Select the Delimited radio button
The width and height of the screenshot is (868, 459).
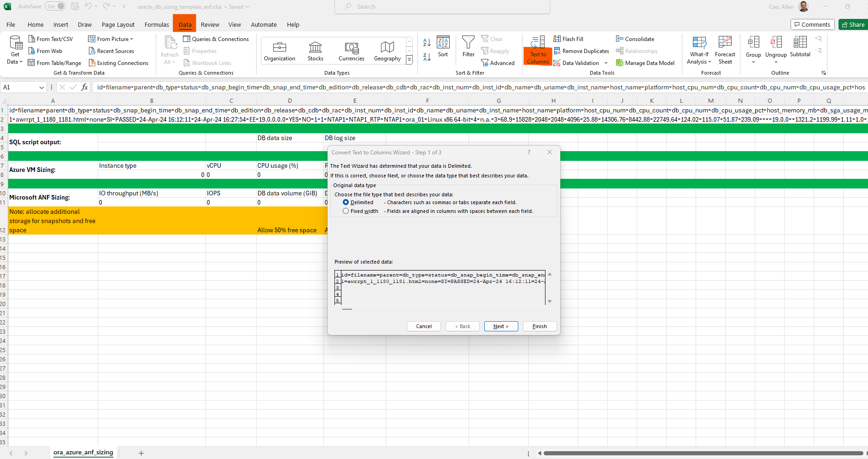coord(346,202)
